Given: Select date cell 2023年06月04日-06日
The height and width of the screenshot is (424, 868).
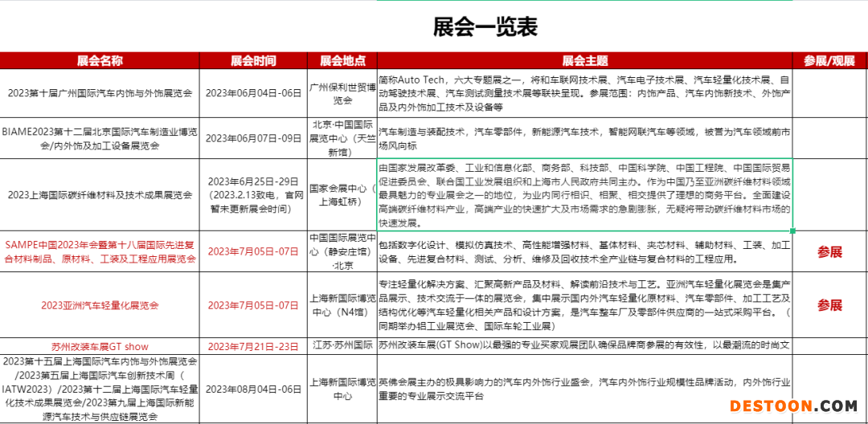Looking at the screenshot, I should (253, 93).
